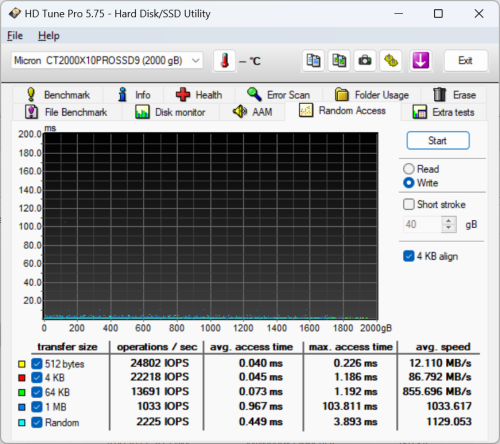Screen dimensions: 500x444
Task: Switch to the Erase tab
Action: coord(454,95)
